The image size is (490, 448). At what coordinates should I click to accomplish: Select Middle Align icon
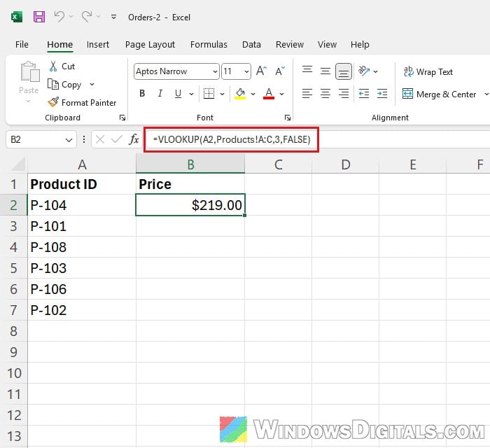[x=325, y=71]
